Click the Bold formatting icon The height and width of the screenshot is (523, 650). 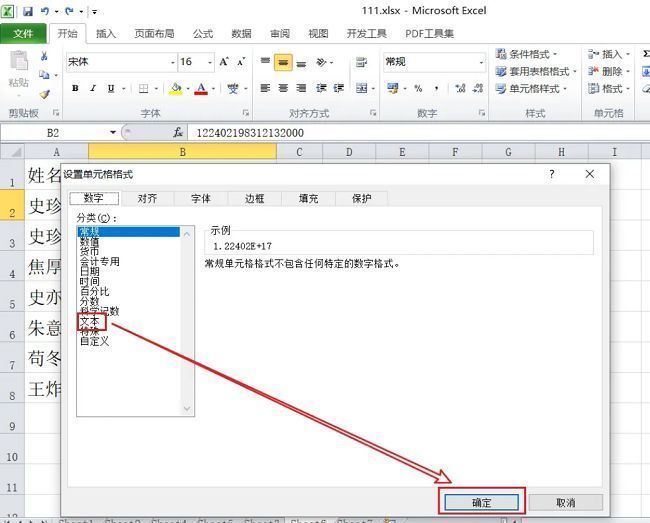pos(73,88)
